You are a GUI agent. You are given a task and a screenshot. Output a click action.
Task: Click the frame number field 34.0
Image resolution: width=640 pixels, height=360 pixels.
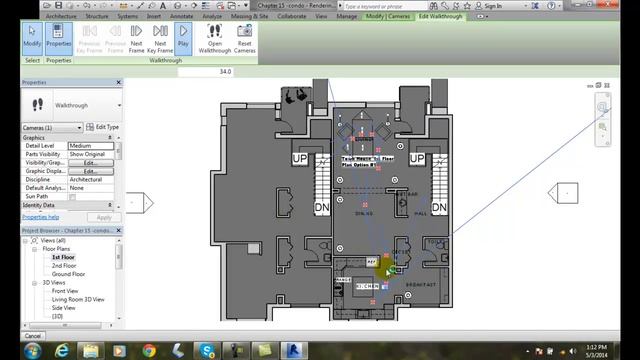coord(206,71)
